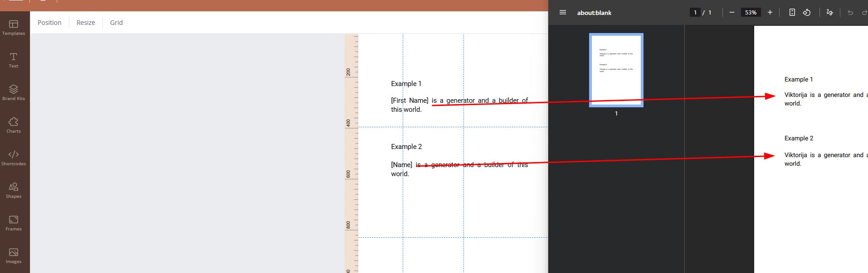Activate the PDF draw annotation tool
The height and width of the screenshot is (273, 868).
click(829, 13)
